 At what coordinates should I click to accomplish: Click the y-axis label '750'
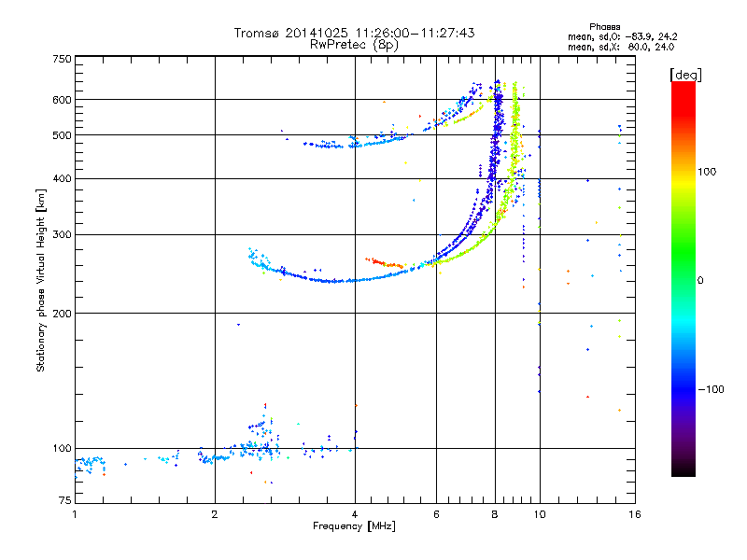(62, 59)
